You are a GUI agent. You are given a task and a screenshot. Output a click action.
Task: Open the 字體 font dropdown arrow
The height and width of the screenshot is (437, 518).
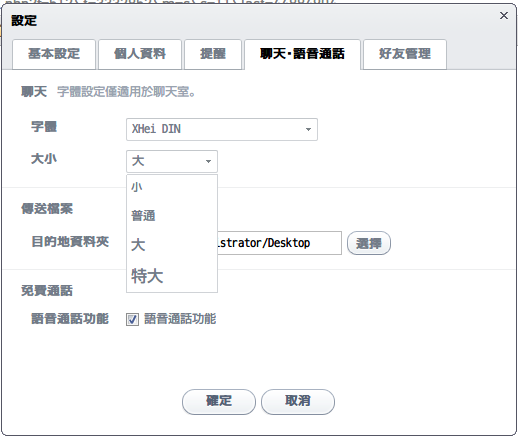pos(308,129)
